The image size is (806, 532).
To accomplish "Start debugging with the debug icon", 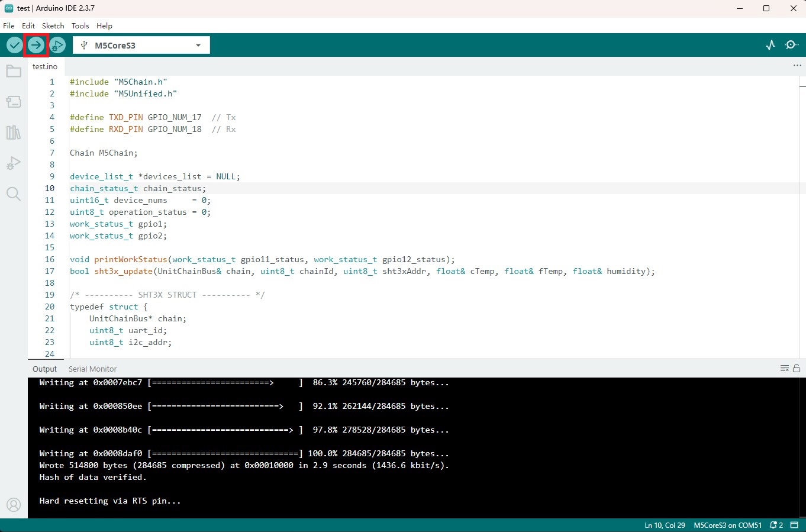I will point(57,45).
